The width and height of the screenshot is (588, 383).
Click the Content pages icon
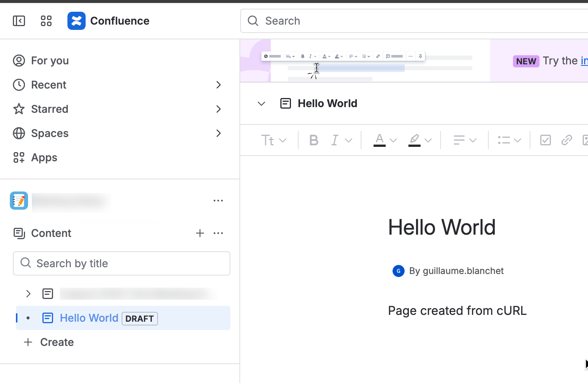pos(19,233)
